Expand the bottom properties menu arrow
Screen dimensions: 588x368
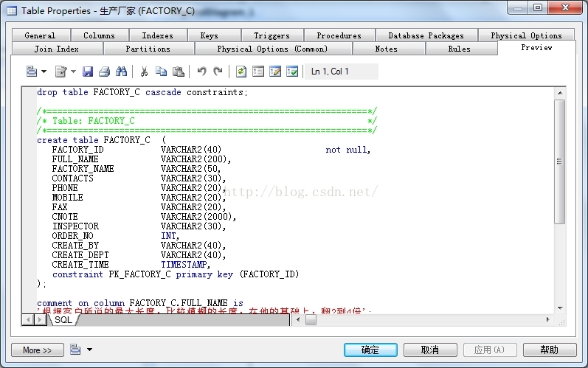tap(89, 350)
